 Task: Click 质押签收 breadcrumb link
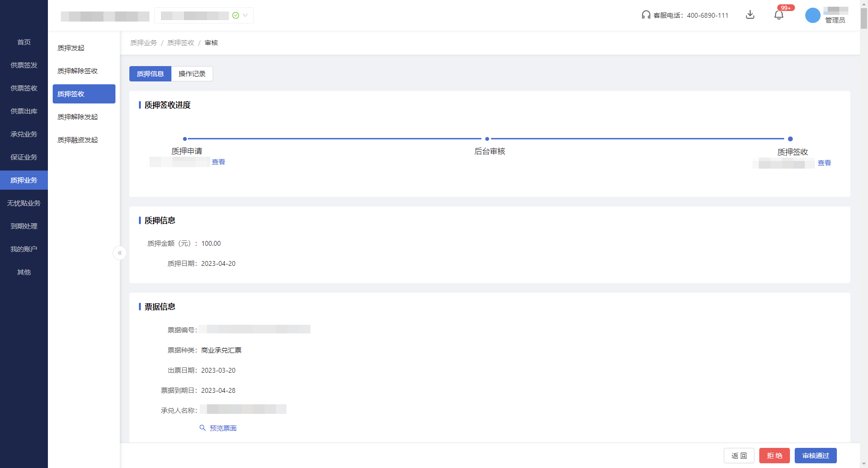[181, 43]
